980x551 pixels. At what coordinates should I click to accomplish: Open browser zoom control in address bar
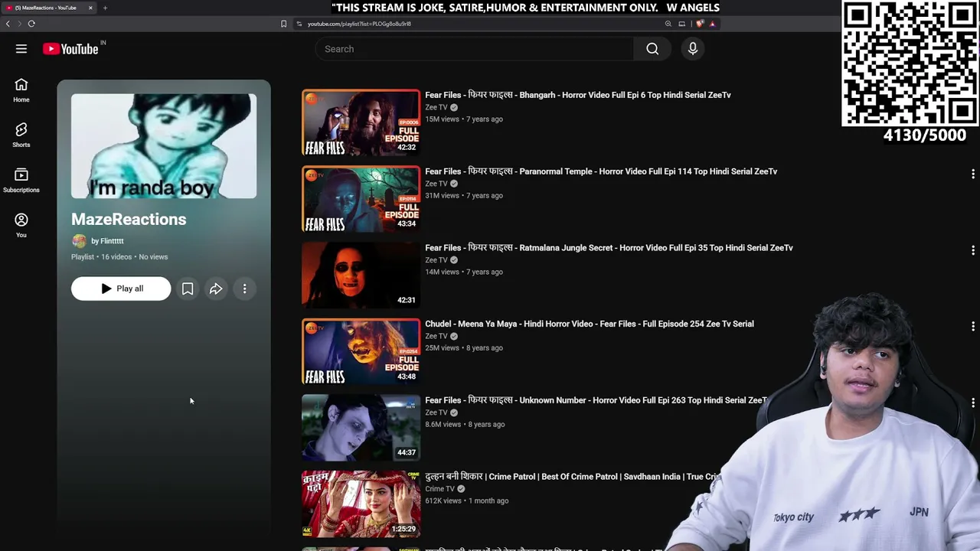[x=668, y=24]
